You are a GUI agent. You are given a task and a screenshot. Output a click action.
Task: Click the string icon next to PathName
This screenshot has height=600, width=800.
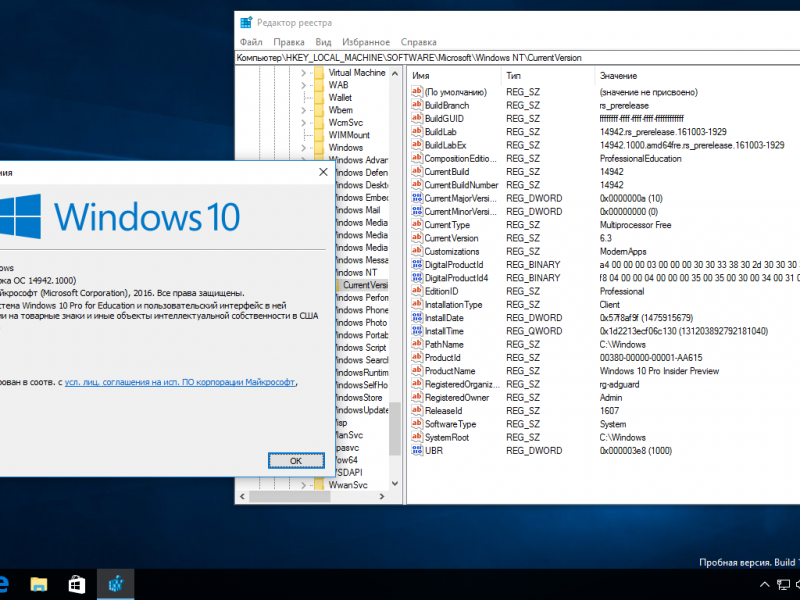click(x=417, y=344)
